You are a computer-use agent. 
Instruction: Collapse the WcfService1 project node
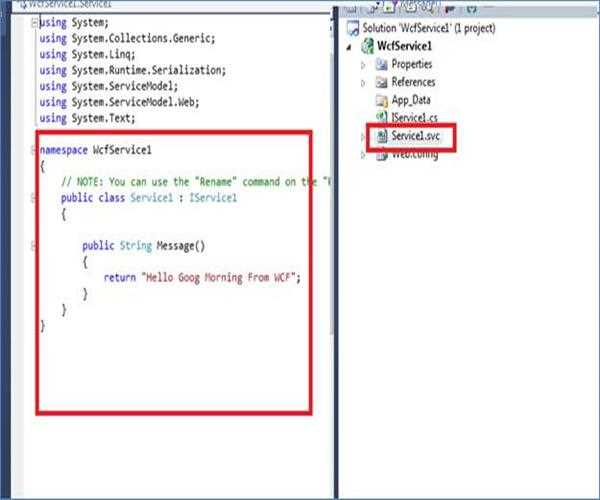(x=349, y=47)
